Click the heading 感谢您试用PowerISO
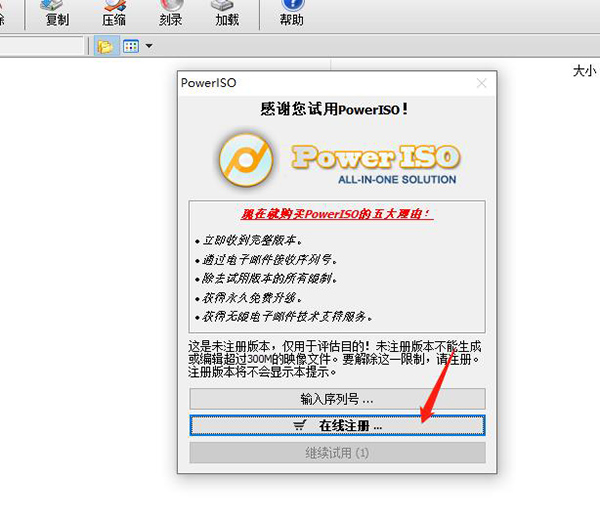 (x=334, y=109)
